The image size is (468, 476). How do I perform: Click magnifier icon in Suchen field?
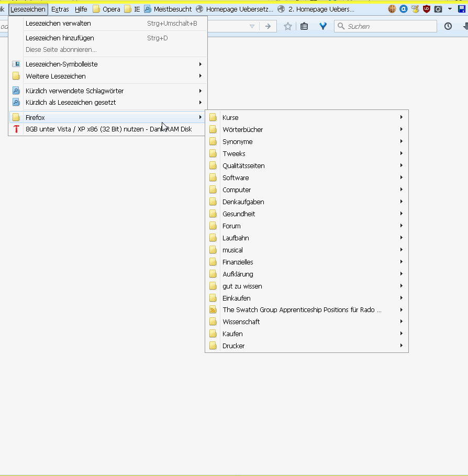pyautogui.click(x=341, y=26)
